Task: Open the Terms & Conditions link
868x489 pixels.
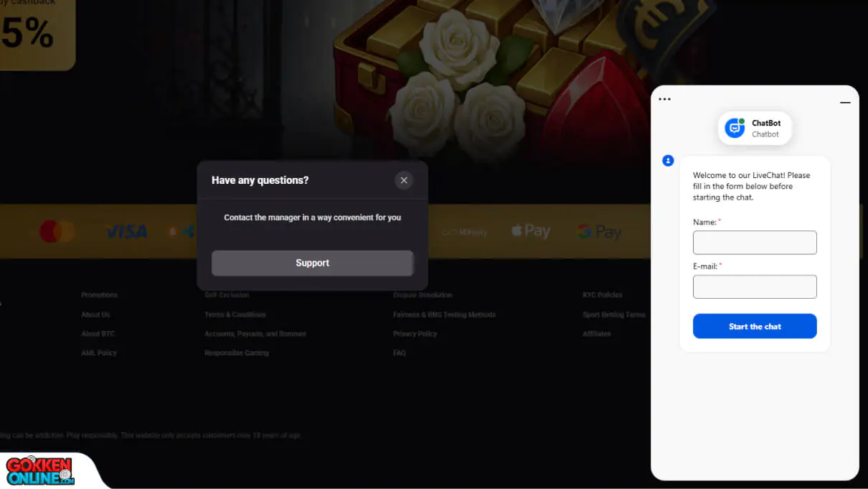Action: [x=235, y=315]
